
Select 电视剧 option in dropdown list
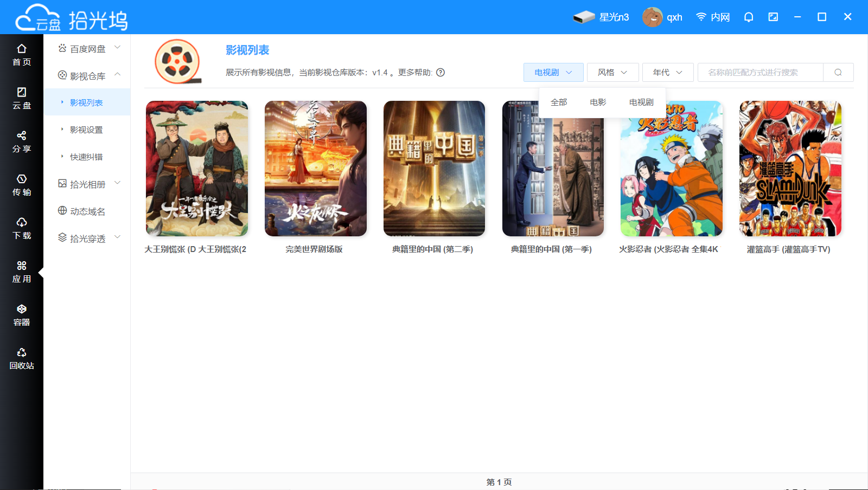pyautogui.click(x=641, y=102)
